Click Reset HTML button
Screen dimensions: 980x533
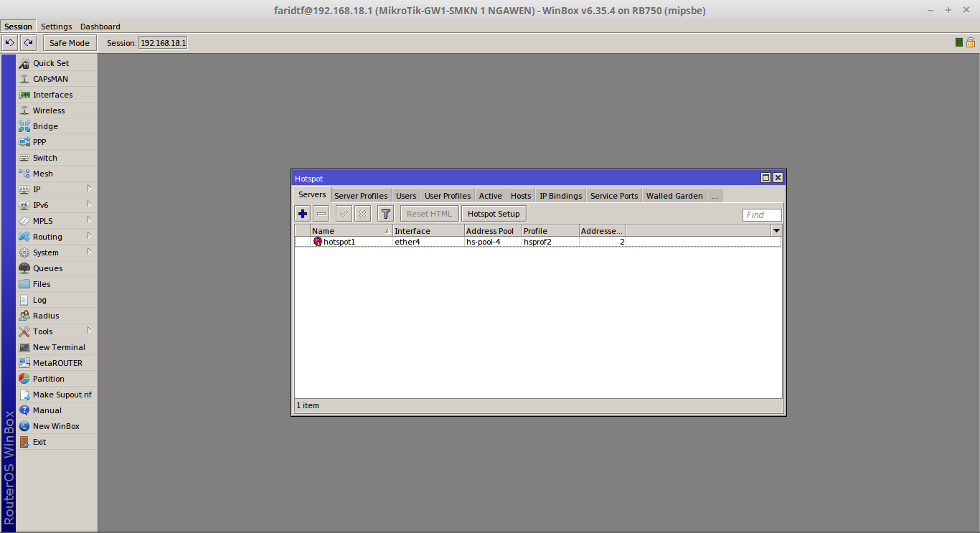coord(429,214)
